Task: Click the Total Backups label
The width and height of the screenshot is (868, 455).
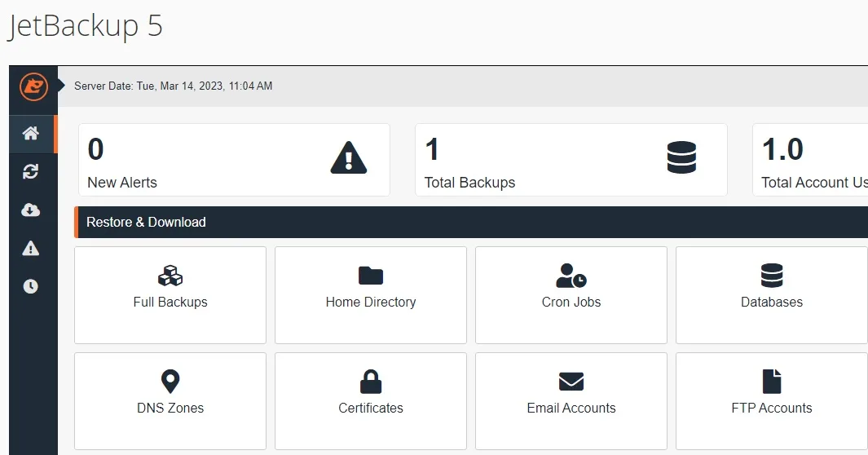Action: tap(469, 183)
